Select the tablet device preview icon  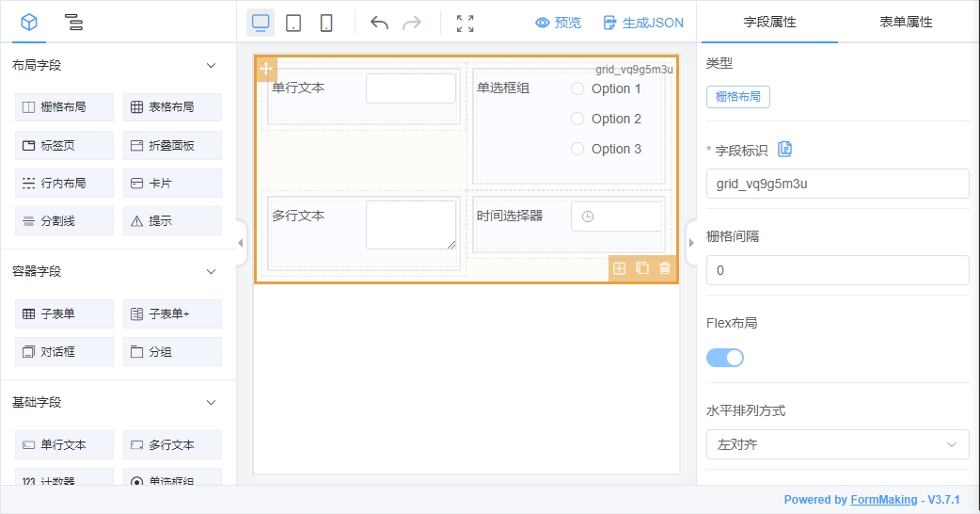pyautogui.click(x=293, y=23)
